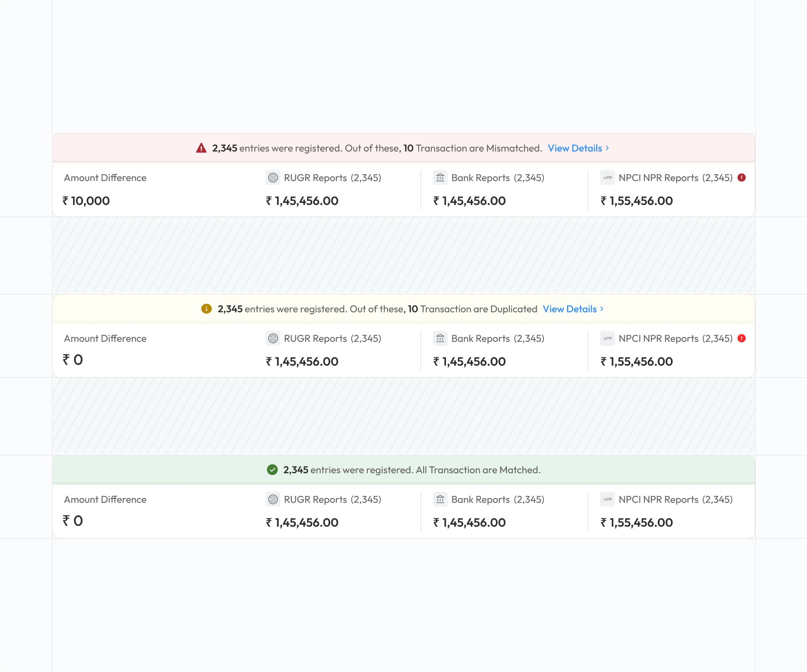Click red error dot in Duplicated card
The image size is (807, 672).
point(742,338)
